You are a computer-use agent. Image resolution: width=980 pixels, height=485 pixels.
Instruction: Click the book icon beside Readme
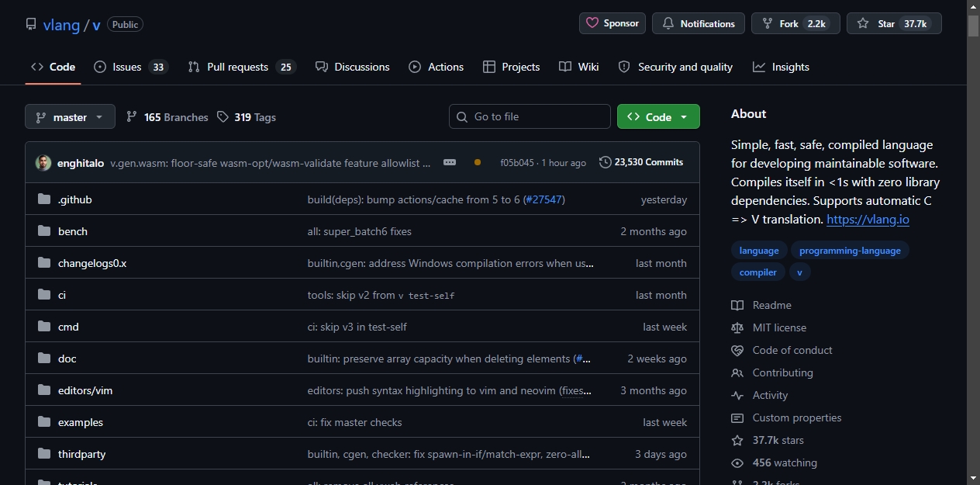[x=737, y=305]
